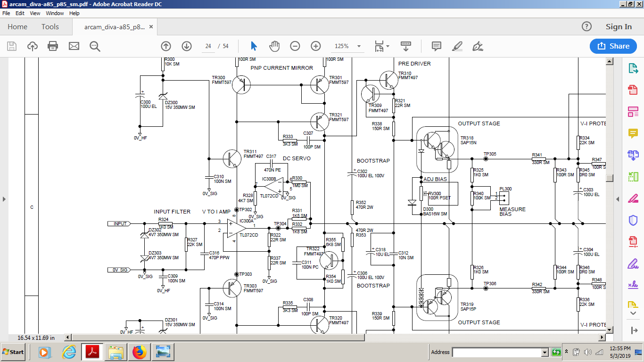Viewport: 644px width, 362px height.
Task: Open the View menu
Action: click(35, 13)
